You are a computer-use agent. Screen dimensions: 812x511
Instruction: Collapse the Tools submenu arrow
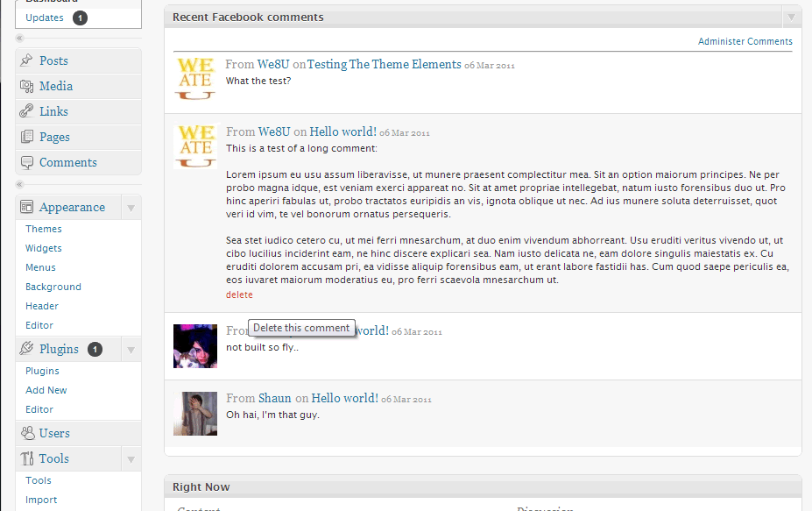[131, 459]
